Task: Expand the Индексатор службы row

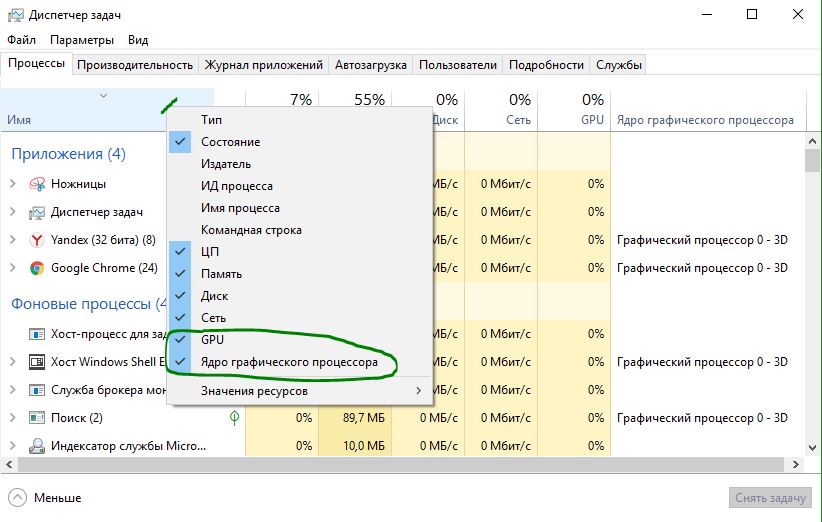Action: (x=13, y=446)
